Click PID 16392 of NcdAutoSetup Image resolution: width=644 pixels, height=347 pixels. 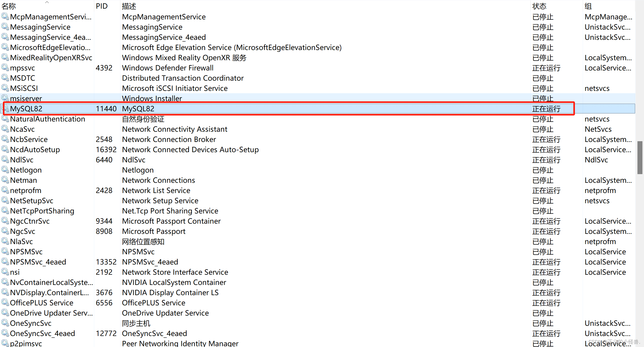106,150
